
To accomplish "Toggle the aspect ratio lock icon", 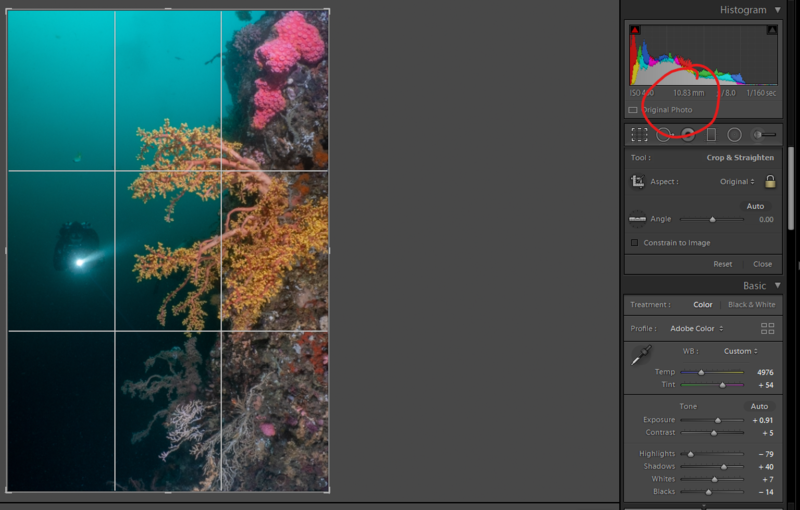I will click(770, 182).
